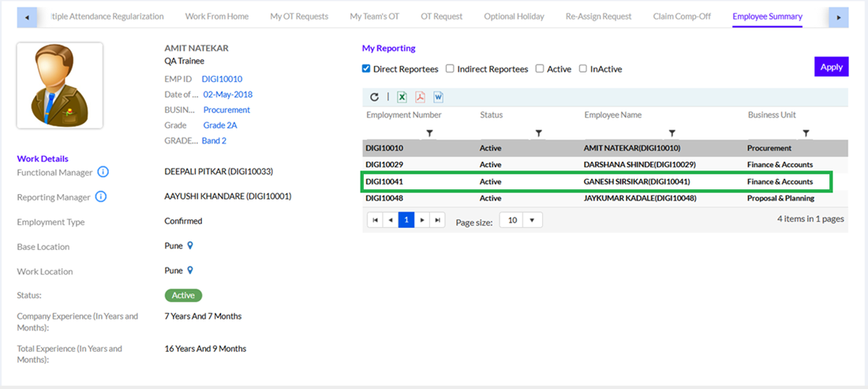Click the refresh icon above the grid
Image resolution: width=868 pixels, height=389 pixels.
(x=375, y=97)
